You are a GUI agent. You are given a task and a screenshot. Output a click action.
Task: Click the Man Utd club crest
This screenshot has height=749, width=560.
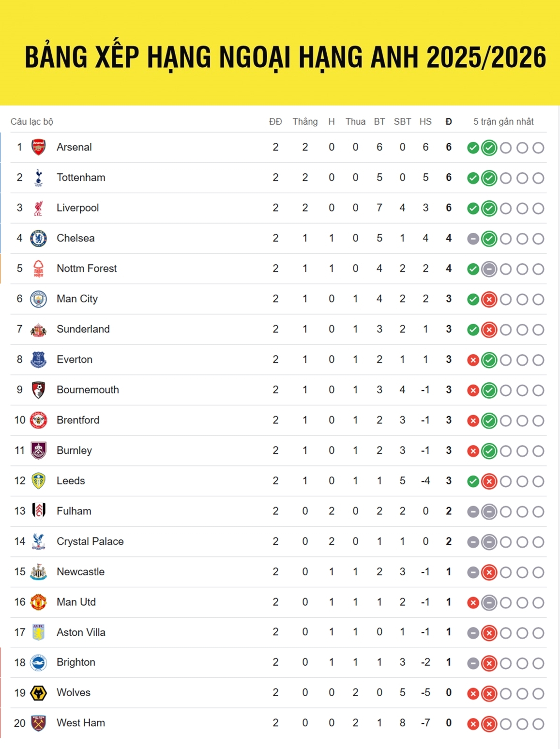38,602
